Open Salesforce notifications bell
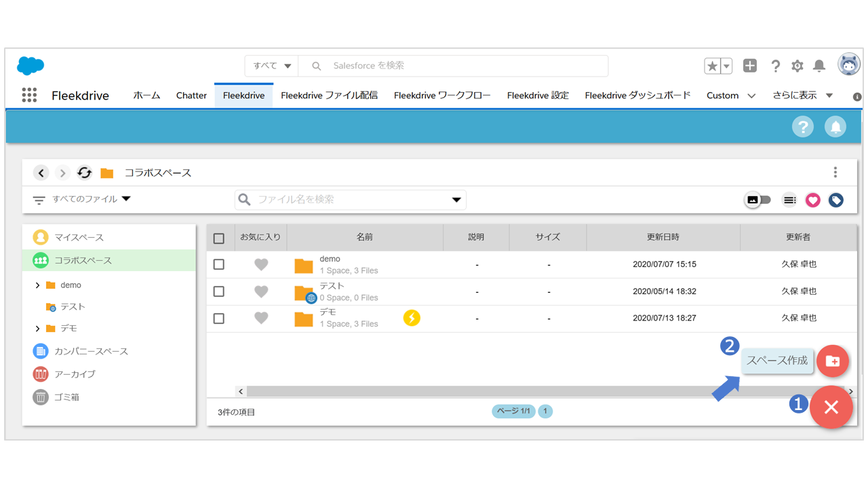 point(819,66)
